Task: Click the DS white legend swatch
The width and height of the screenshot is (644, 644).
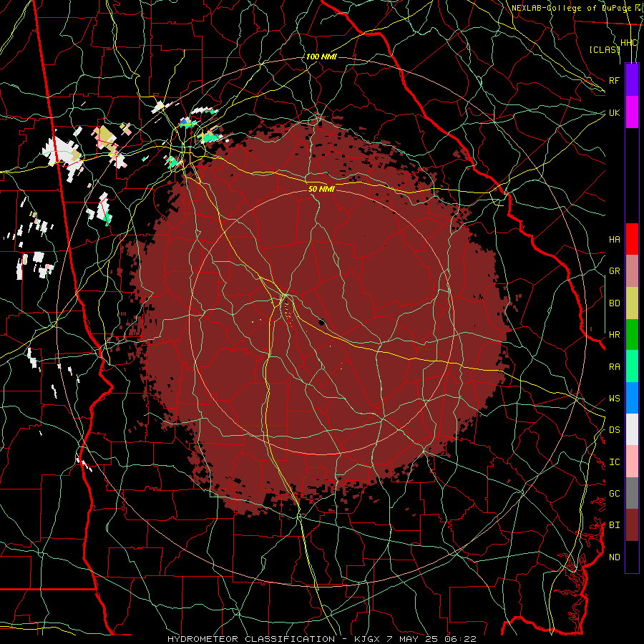Action: 632,429
